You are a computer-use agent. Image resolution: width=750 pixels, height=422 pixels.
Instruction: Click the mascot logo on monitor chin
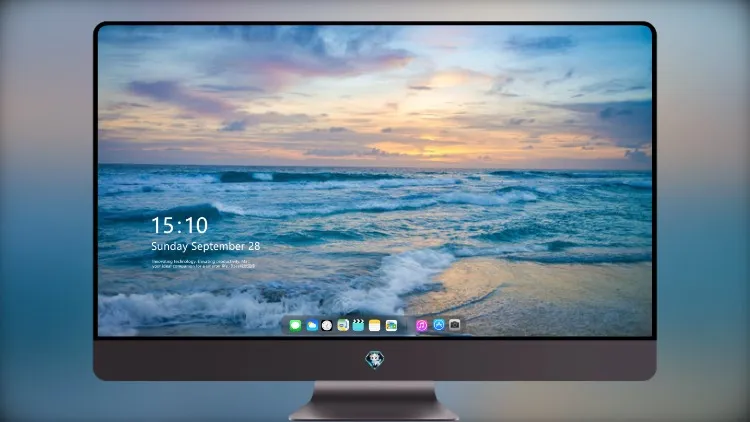375,360
